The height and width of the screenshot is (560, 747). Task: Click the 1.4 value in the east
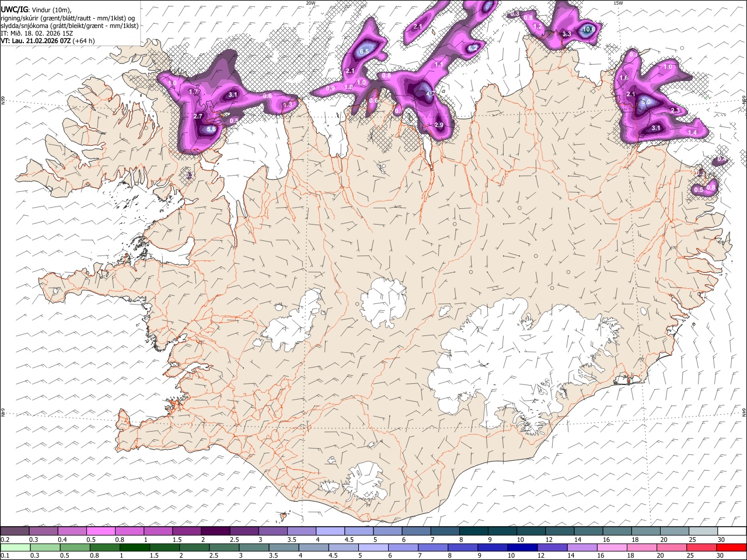[x=692, y=133]
